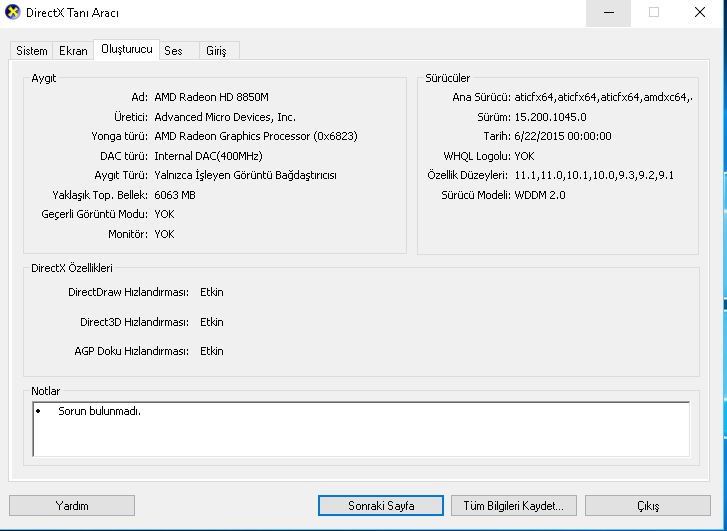This screenshot has width=727, height=531.
Task: Click the 'Sorun bulunmadı.' note
Action: (x=99, y=411)
